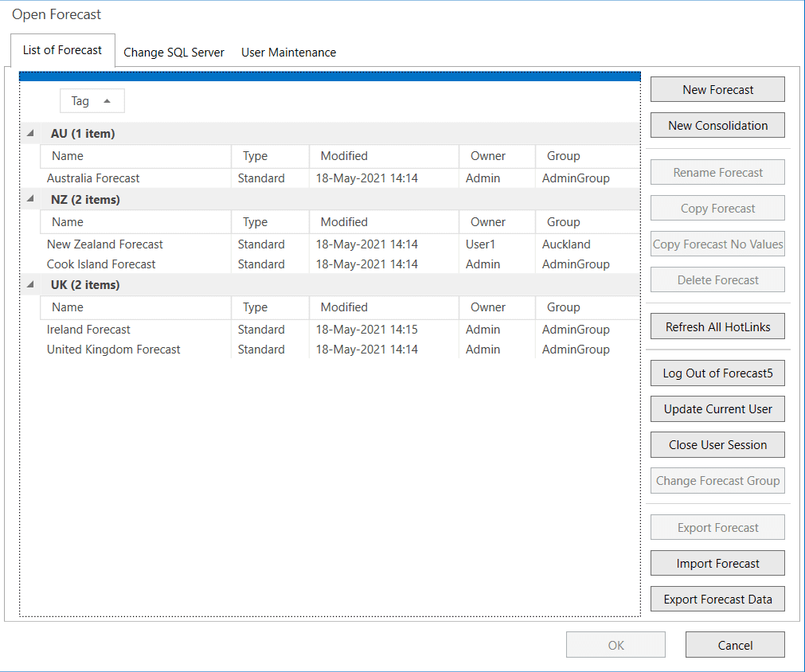Collapse the AU group
This screenshot has width=805, height=672.
click(30, 134)
